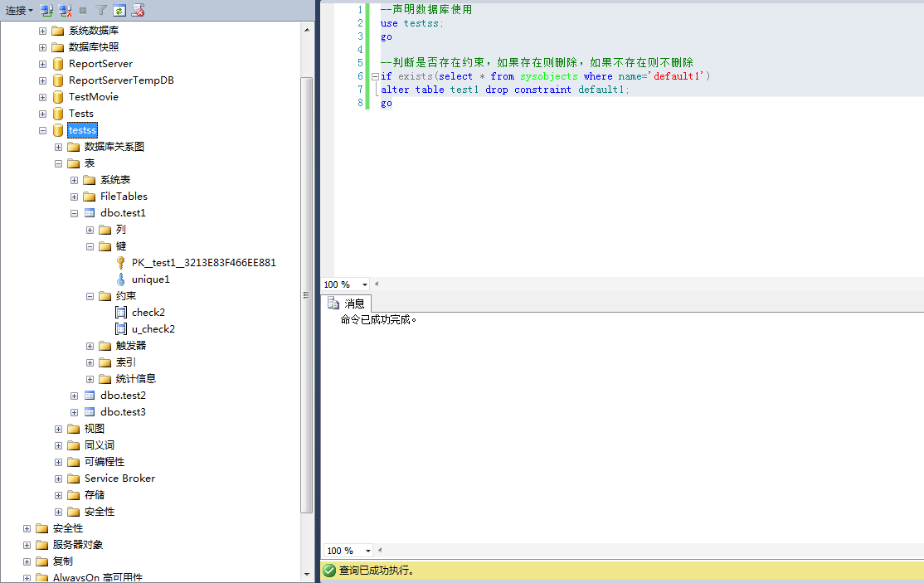Click the check2 constraint icon

click(x=121, y=312)
